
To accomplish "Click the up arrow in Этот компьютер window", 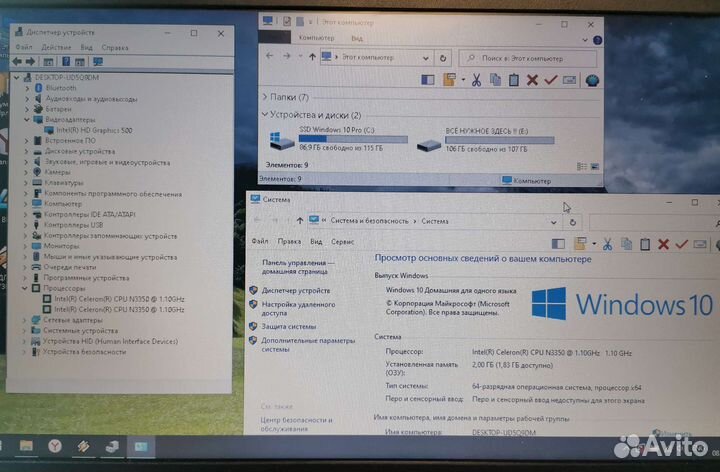I will pyautogui.click(x=312, y=57).
